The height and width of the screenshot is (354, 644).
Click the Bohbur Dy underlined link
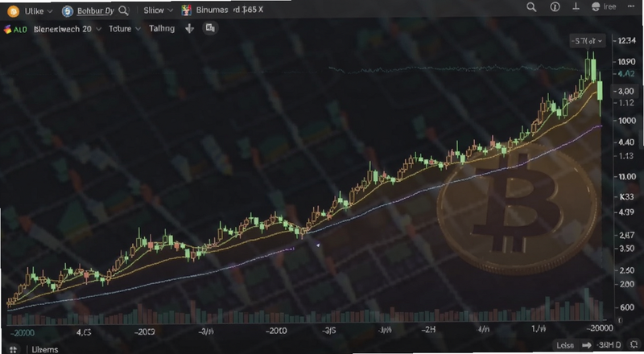95,11
